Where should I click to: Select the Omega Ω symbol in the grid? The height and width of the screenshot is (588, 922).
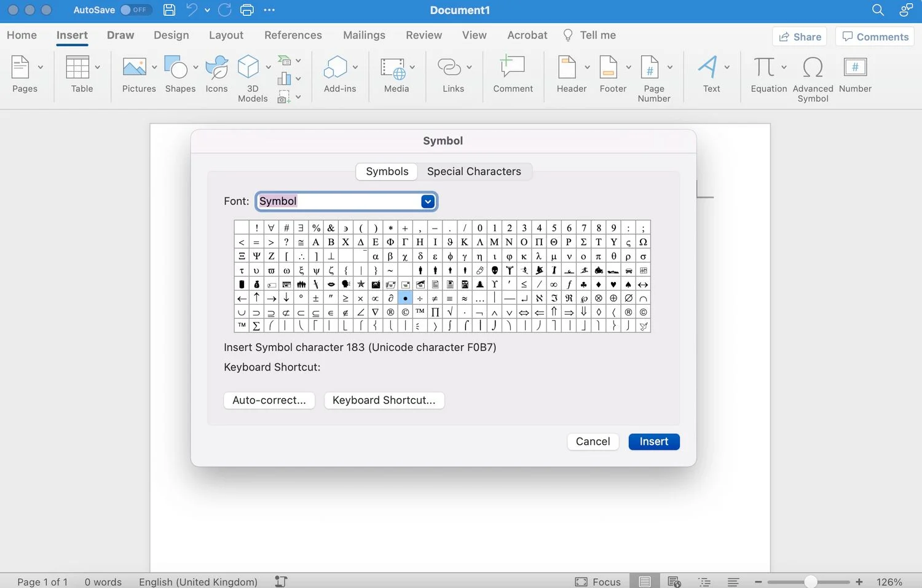coord(643,241)
